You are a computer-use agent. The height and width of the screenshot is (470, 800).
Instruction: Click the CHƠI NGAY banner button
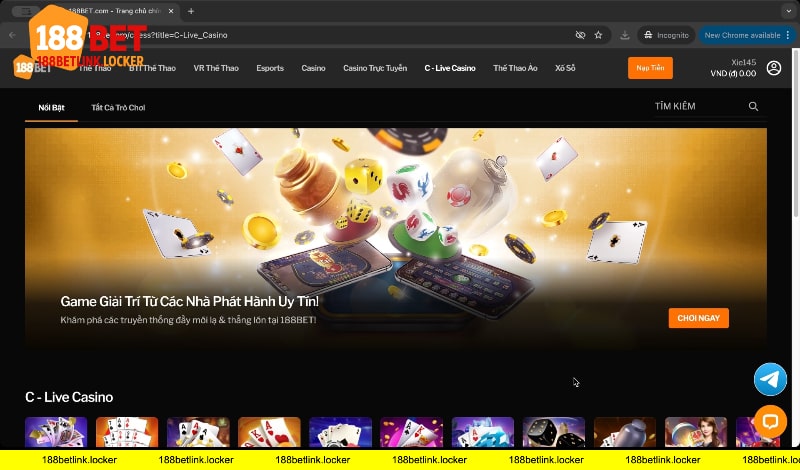coord(698,318)
